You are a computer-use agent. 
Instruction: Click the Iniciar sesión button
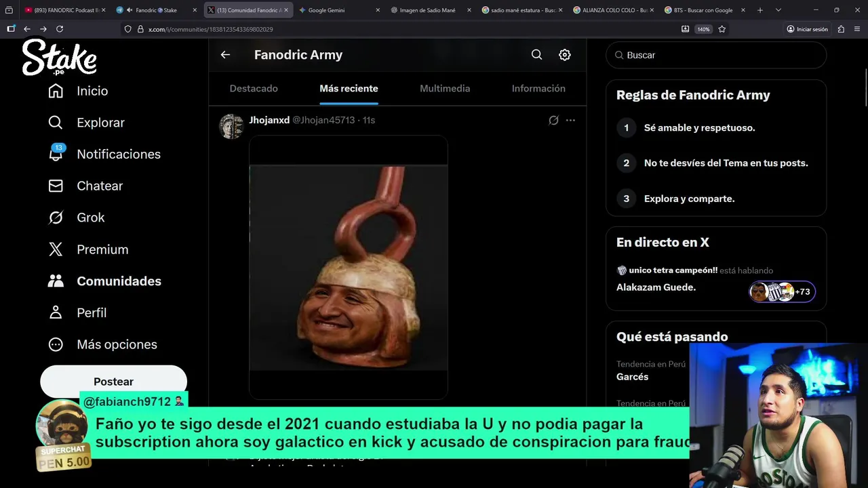(807, 29)
